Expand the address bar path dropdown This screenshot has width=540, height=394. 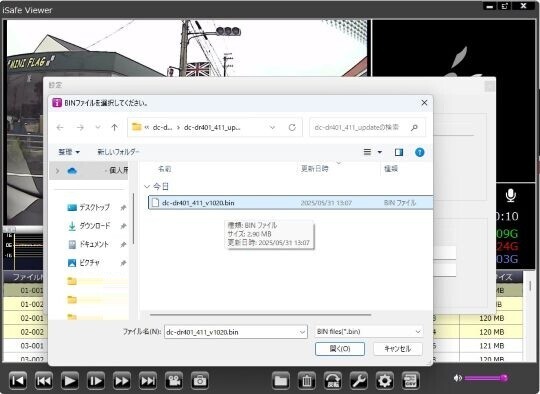pyautogui.click(x=272, y=127)
